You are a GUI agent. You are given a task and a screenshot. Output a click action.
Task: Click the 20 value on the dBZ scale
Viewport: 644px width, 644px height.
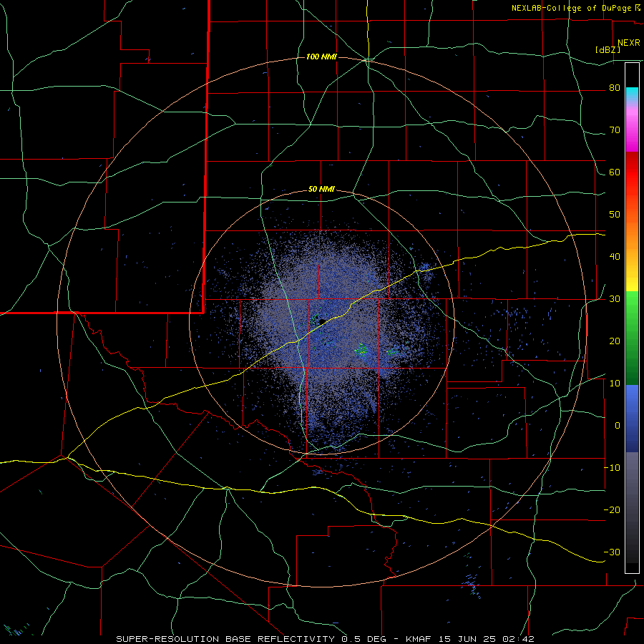(615, 341)
